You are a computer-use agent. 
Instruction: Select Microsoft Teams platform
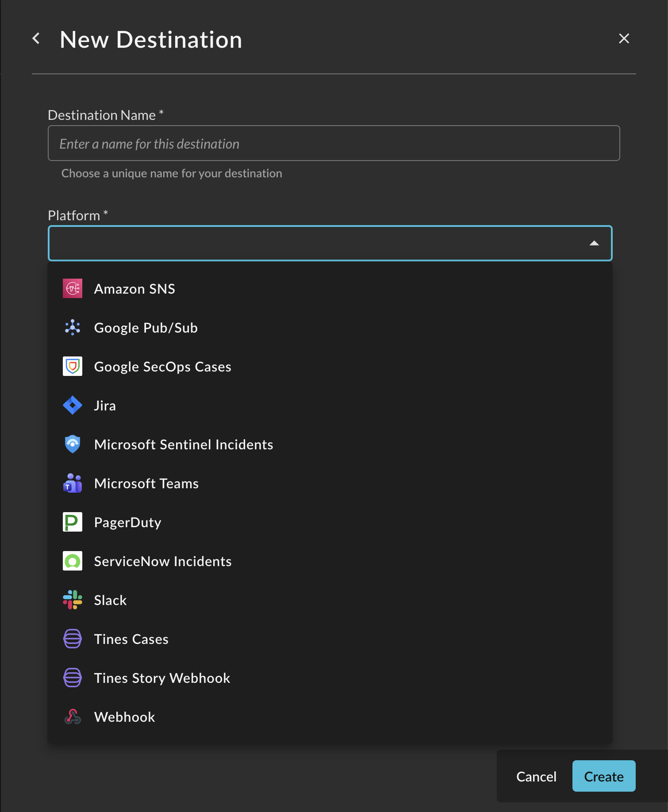coord(330,483)
